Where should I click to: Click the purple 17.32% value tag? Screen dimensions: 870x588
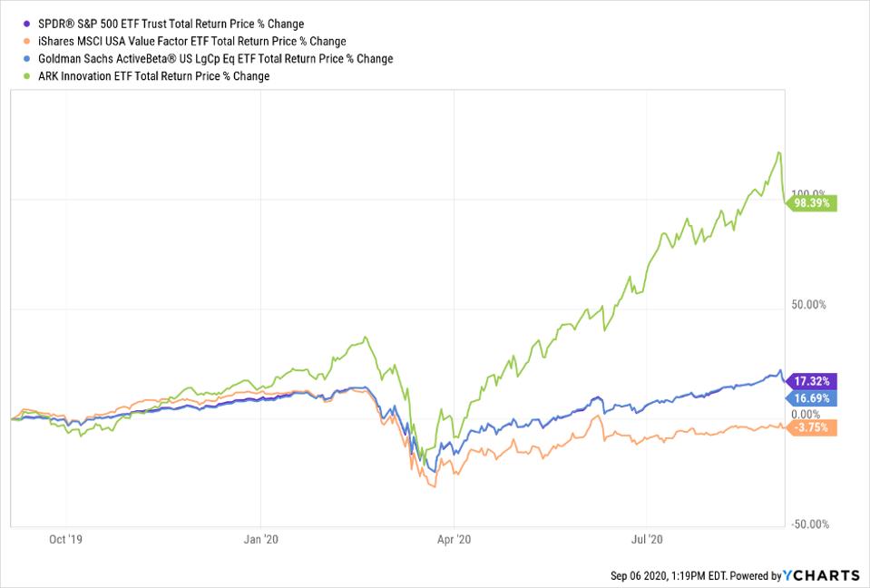pos(814,380)
